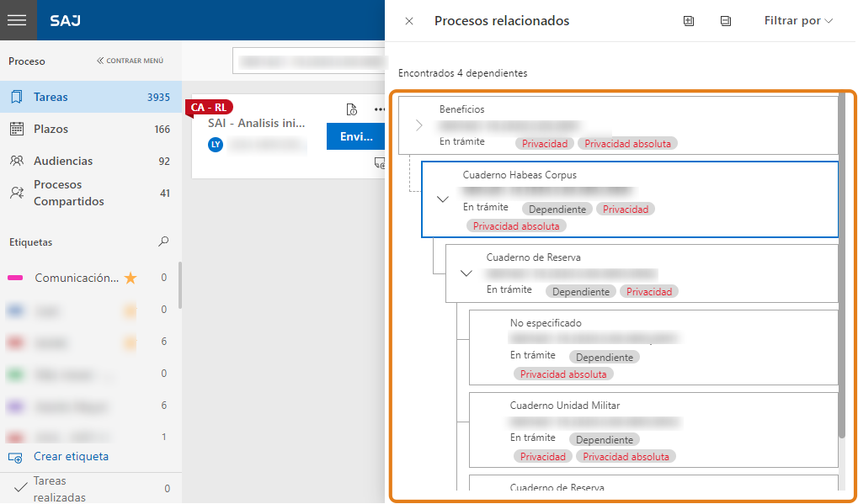Screen dimensions: 858x504
Task: Go to Plazos in the sidebar
Action: point(51,129)
